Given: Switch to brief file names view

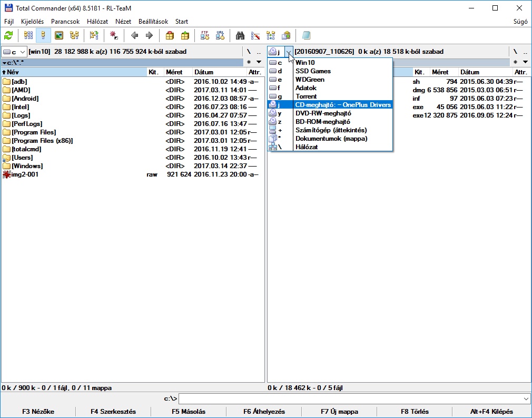Looking at the screenshot, I should [x=28, y=35].
